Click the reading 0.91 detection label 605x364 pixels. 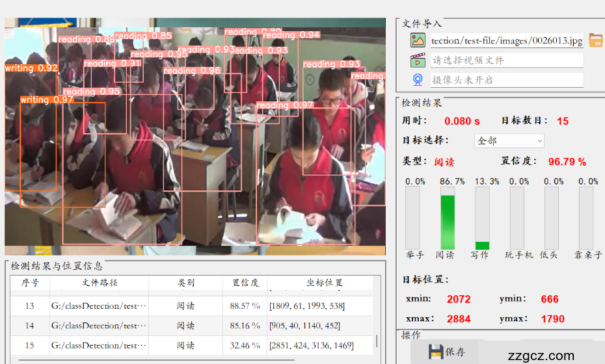click(x=112, y=63)
